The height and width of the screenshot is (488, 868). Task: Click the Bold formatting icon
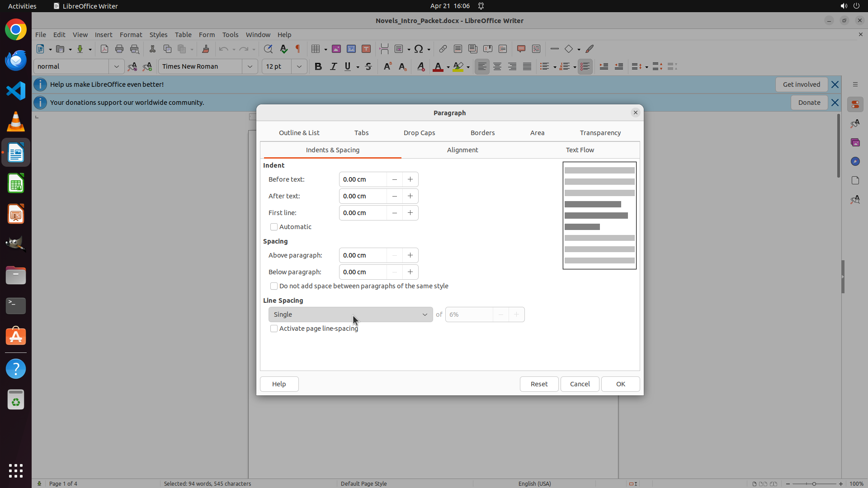point(318,66)
